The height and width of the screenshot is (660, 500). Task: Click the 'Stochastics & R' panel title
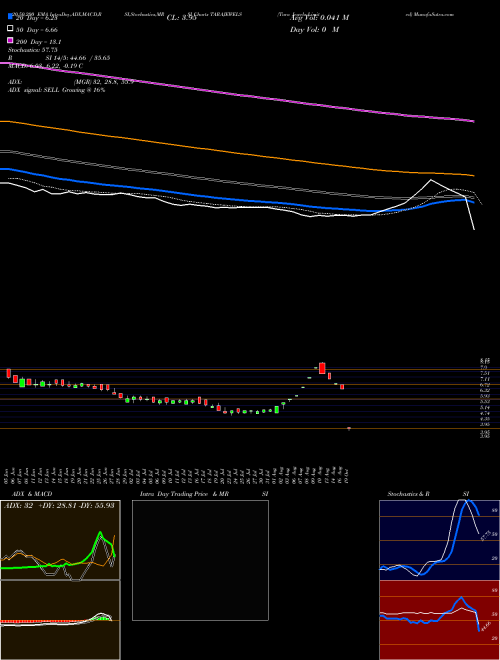pos(408,494)
